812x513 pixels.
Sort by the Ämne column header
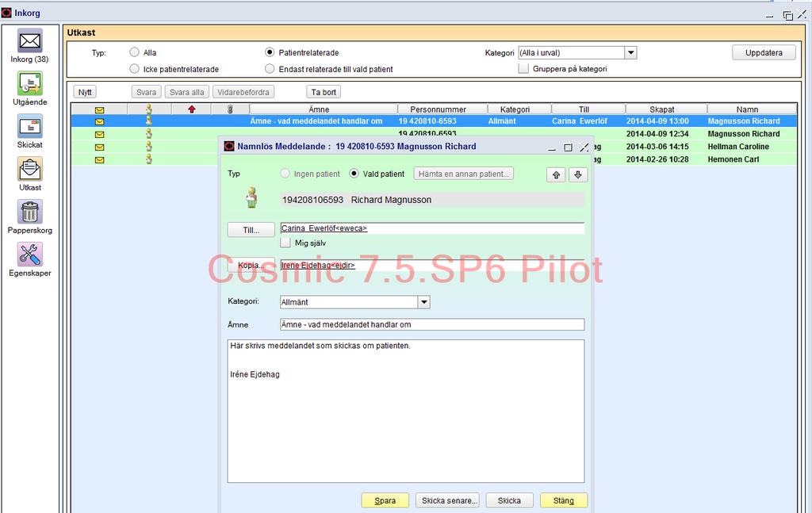(x=324, y=109)
